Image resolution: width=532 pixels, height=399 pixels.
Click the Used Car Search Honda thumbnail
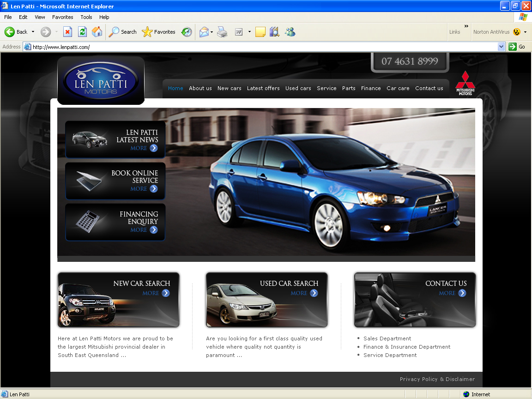[x=266, y=300]
